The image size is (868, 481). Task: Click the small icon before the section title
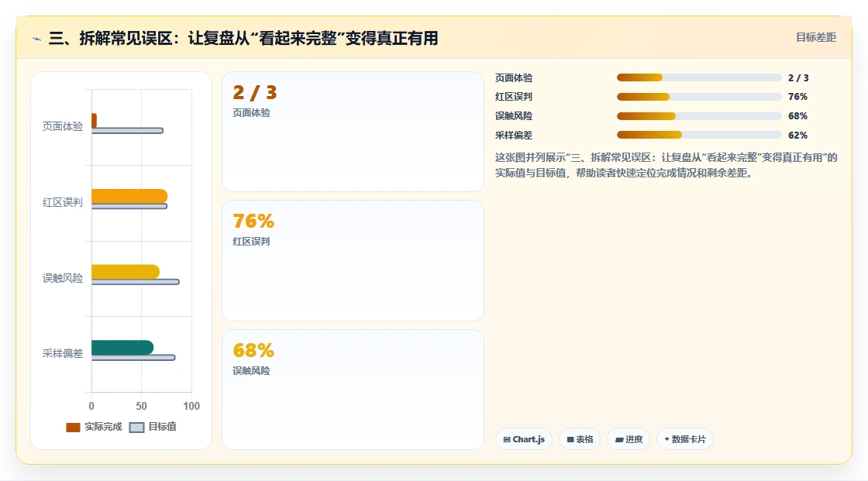(37, 39)
